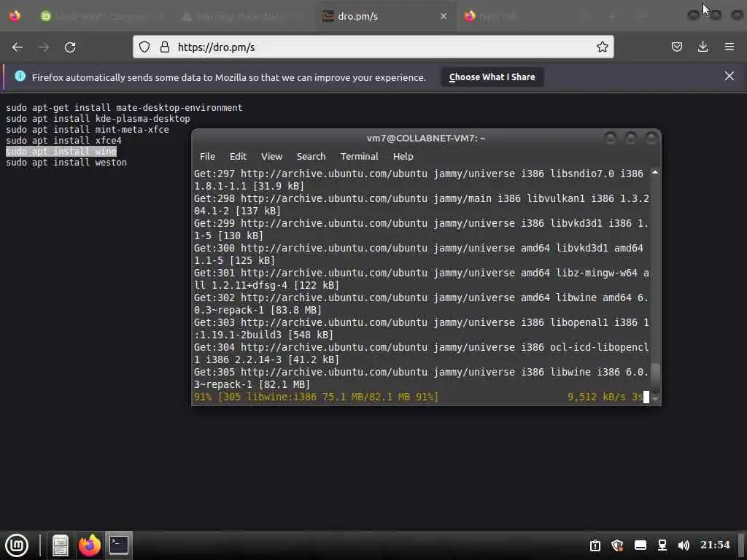Select the dro.pm/s browser tab

pyautogui.click(x=385, y=16)
